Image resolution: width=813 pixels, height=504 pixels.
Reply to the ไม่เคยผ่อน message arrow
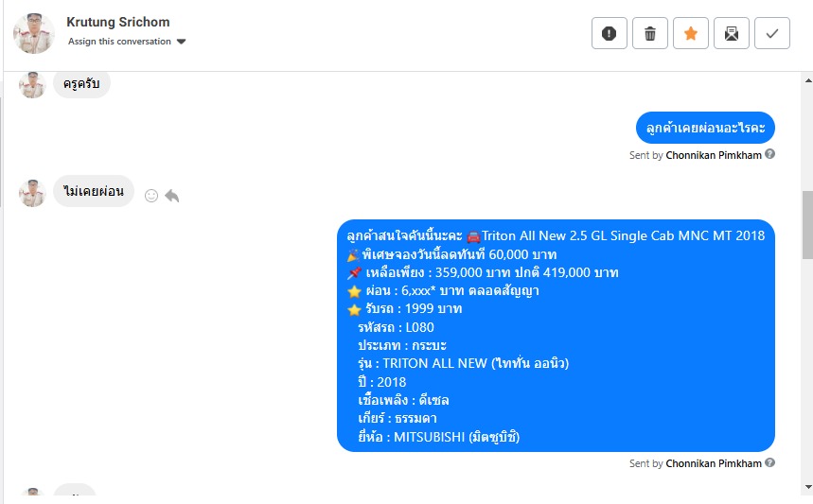[x=172, y=196]
